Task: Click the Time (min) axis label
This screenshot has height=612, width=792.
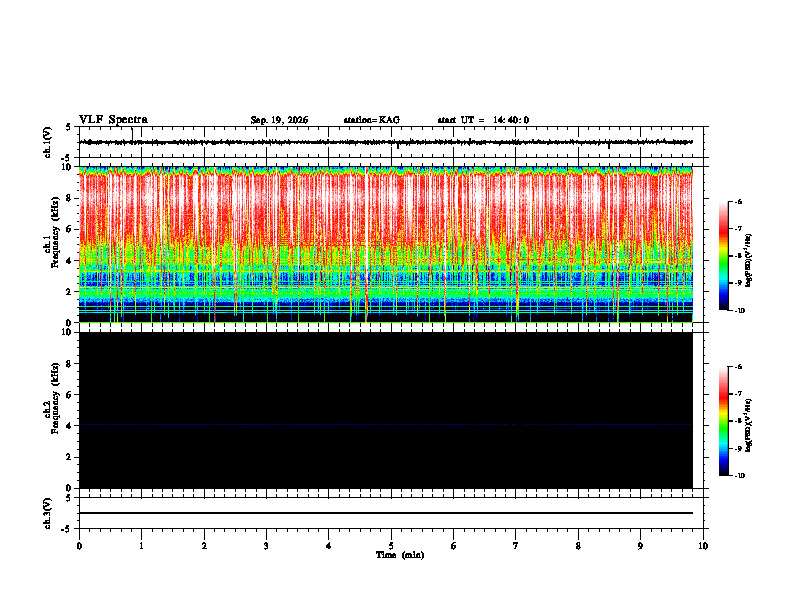Action: point(400,555)
